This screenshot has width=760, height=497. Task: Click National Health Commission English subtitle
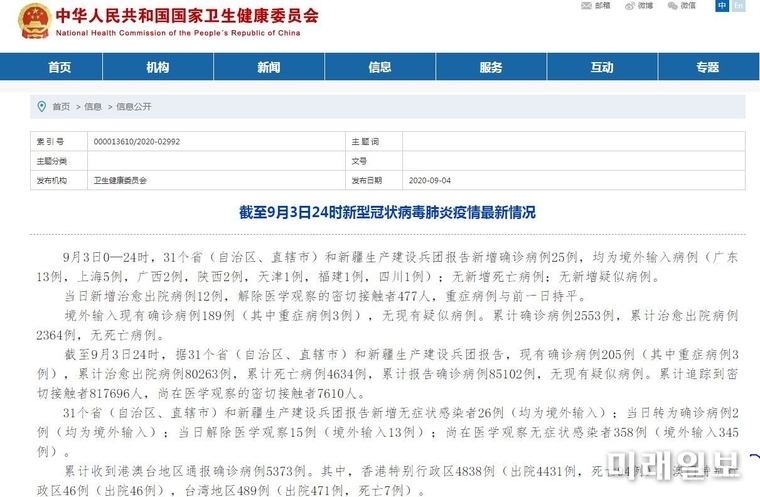coord(178,33)
